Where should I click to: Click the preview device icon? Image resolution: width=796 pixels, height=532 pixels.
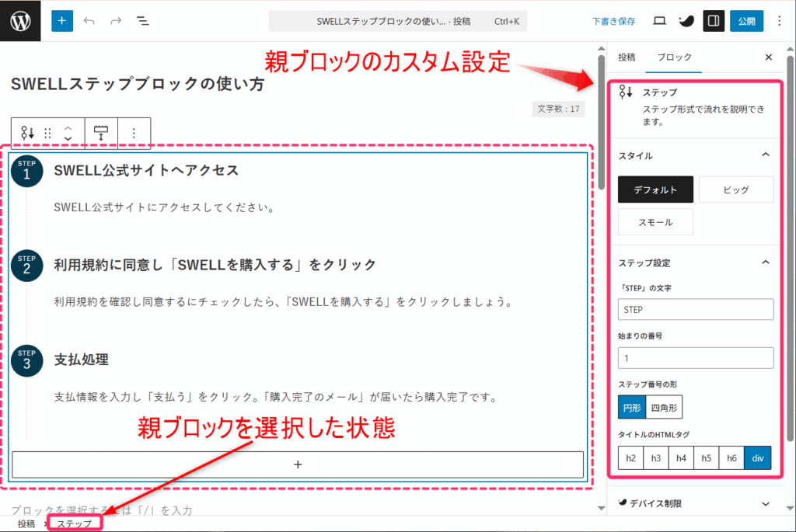[x=659, y=21]
